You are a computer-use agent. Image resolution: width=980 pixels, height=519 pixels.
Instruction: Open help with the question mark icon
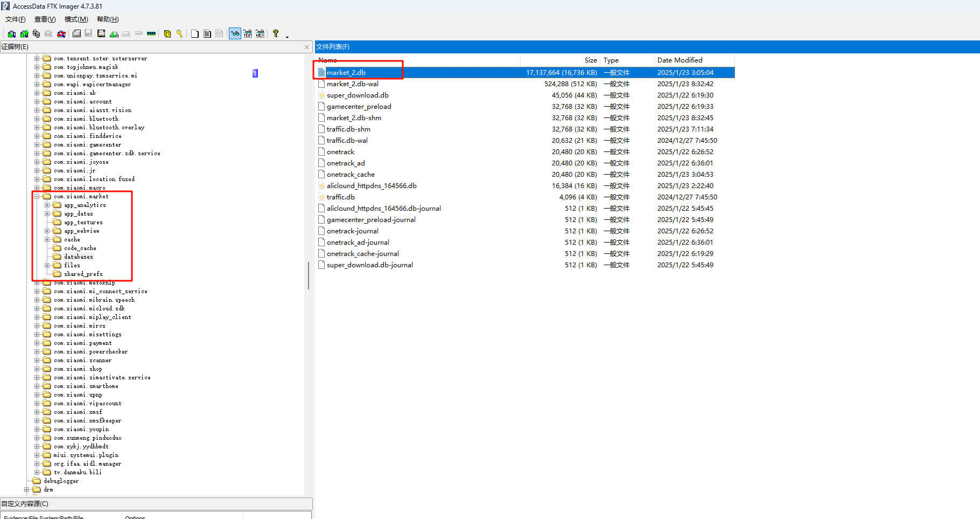point(276,33)
